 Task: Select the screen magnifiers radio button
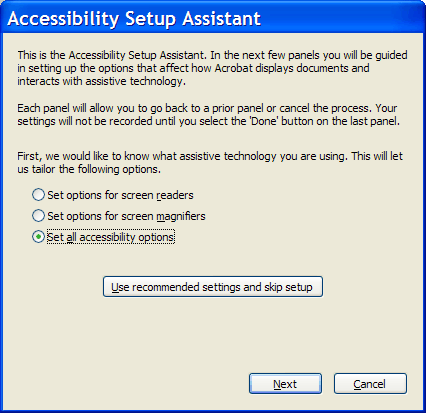[x=38, y=216]
